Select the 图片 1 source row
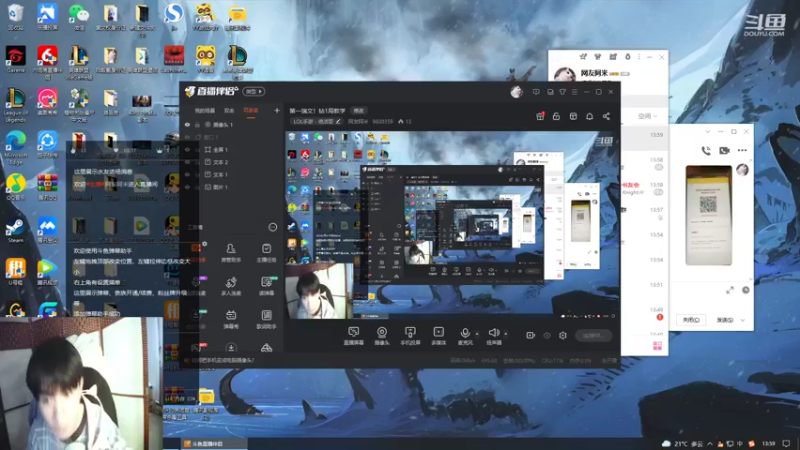Image resolution: width=800 pixels, height=450 pixels. (232, 187)
